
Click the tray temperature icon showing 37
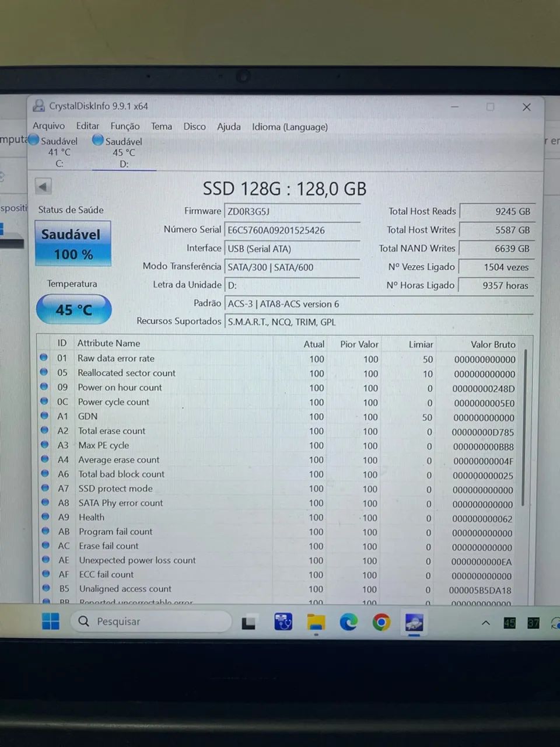coord(533,623)
